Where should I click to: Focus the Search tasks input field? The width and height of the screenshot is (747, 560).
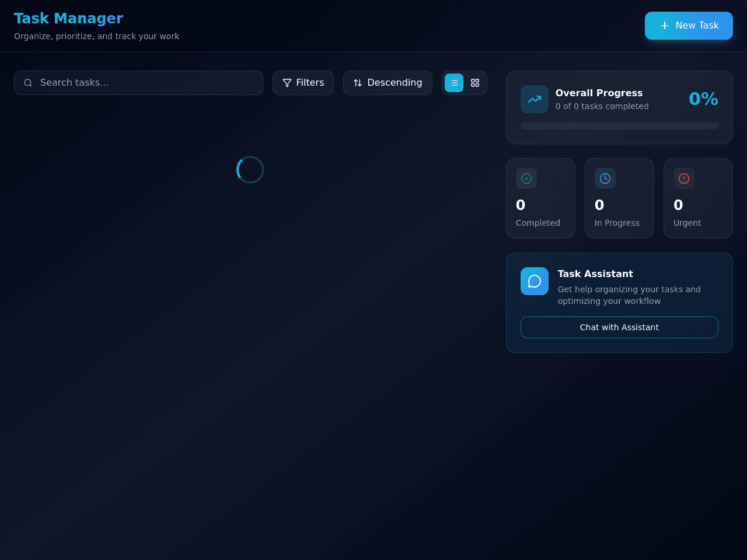click(138, 83)
